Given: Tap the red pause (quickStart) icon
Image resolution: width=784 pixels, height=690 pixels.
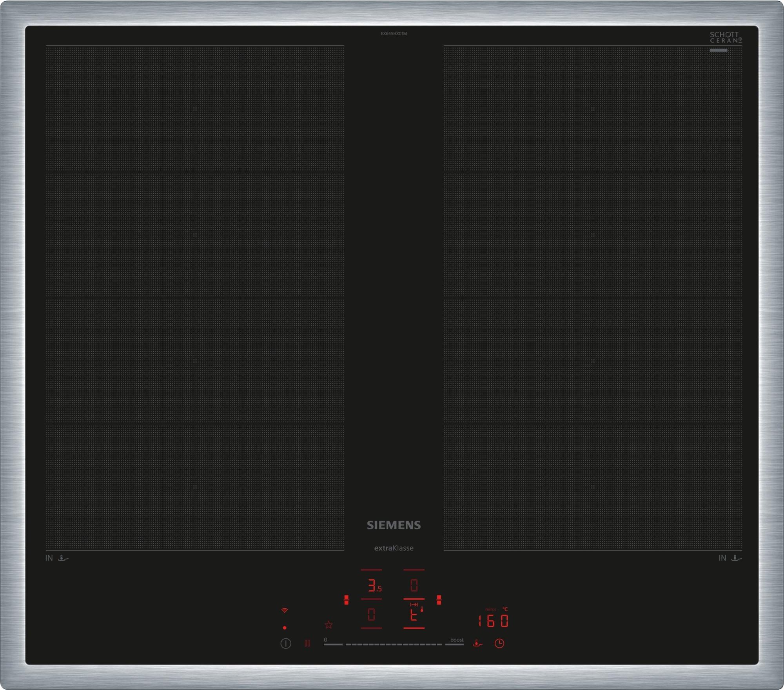Looking at the screenshot, I should point(307,643).
